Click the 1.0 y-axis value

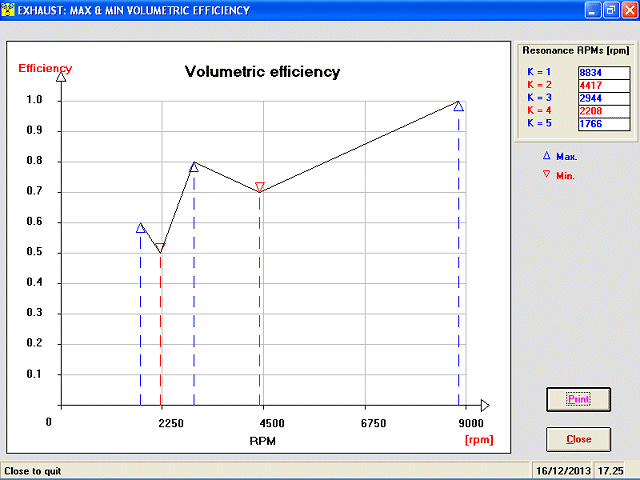tap(34, 100)
